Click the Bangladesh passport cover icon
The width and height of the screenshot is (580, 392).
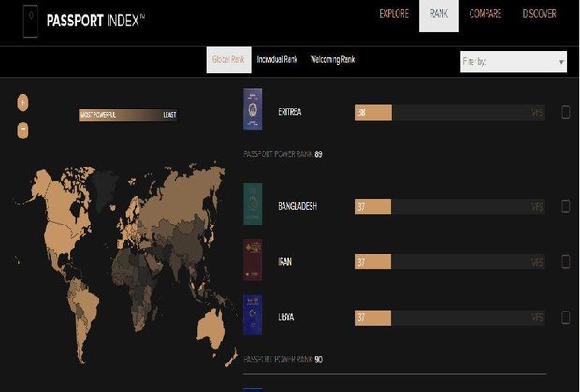click(x=253, y=205)
